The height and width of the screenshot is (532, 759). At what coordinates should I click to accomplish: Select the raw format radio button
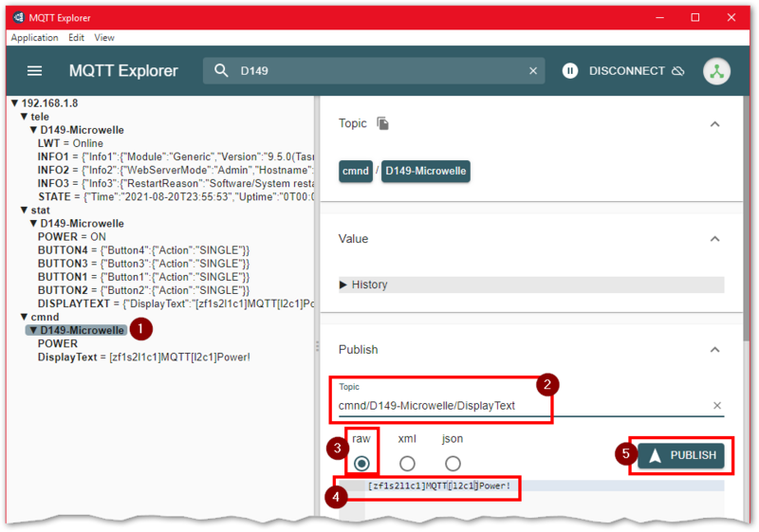[361, 463]
